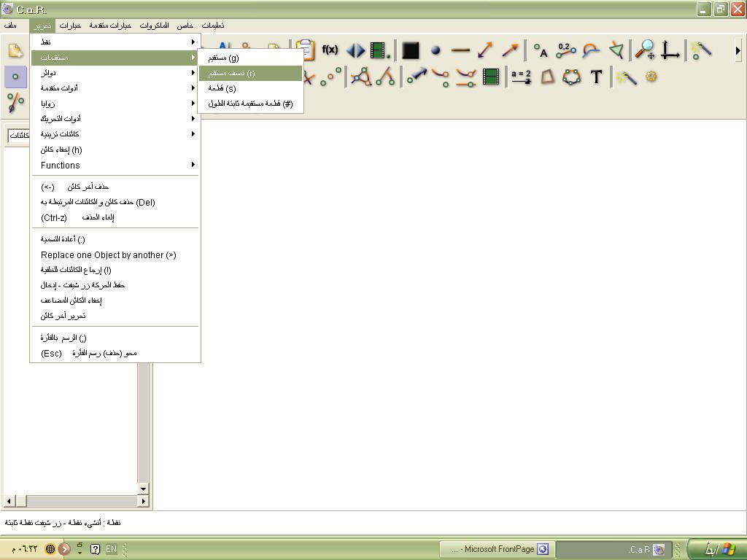Open the خاص menu
The image size is (747, 560).
[x=185, y=26]
